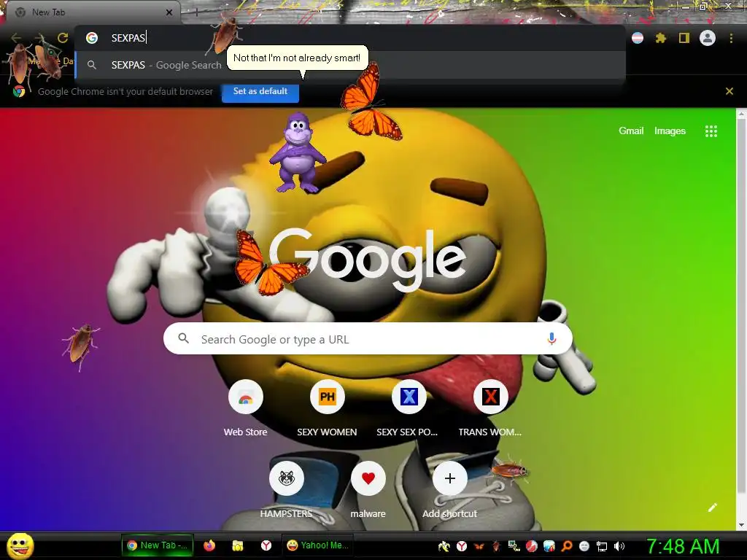Click the 7:48 AM taskbar clock

tap(682, 546)
